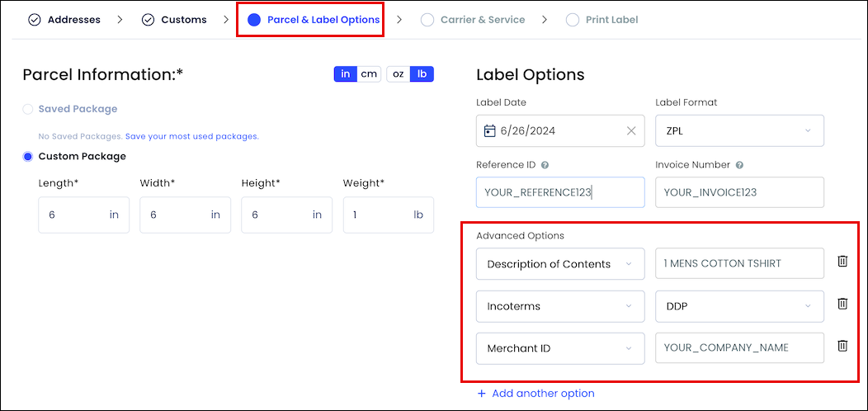Open calendar icon in Label Date field
The width and height of the screenshot is (868, 411).
[x=489, y=130]
